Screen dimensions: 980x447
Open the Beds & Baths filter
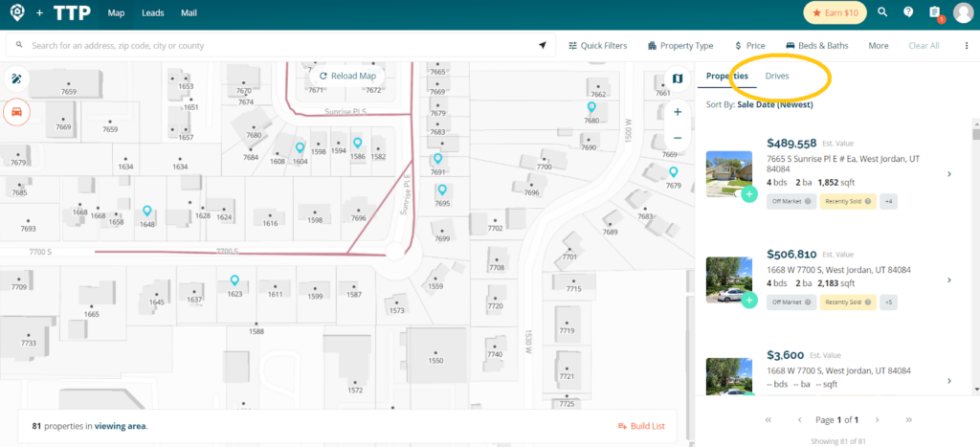[817, 45]
